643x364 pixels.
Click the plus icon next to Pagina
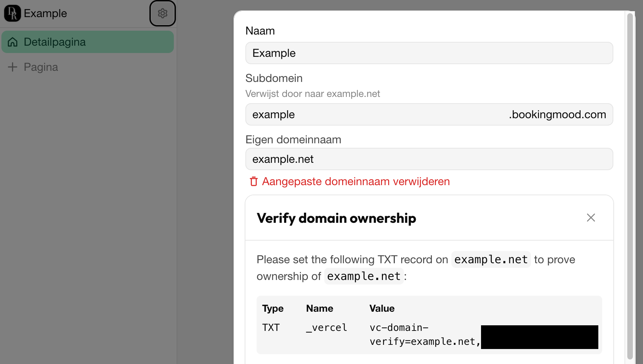click(x=13, y=67)
